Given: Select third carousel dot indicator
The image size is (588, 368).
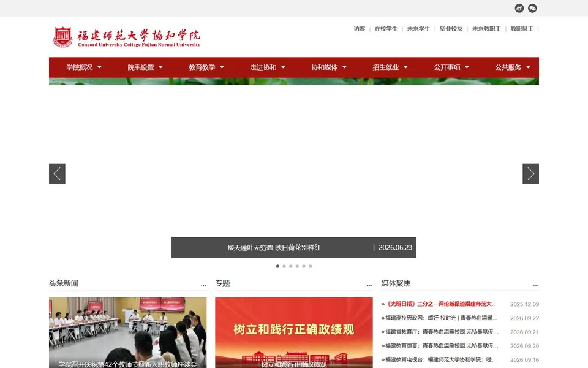Looking at the screenshot, I should coord(290,266).
